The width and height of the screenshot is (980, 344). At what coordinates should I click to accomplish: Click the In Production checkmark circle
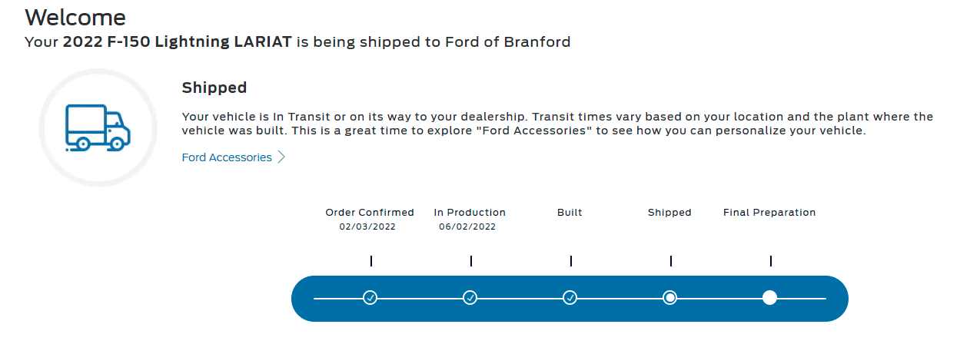pyautogui.click(x=470, y=298)
